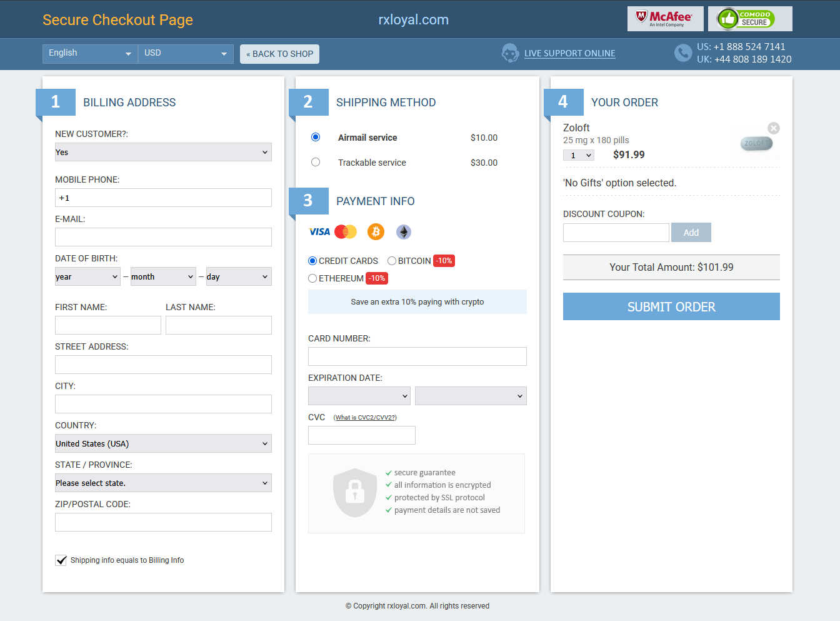Toggle Shipping info equals Billing Info checkbox
840x621 pixels.
coord(61,560)
